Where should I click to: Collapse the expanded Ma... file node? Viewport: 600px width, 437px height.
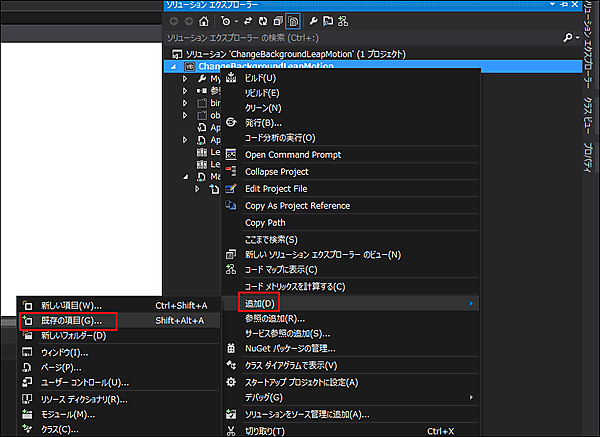(186, 176)
